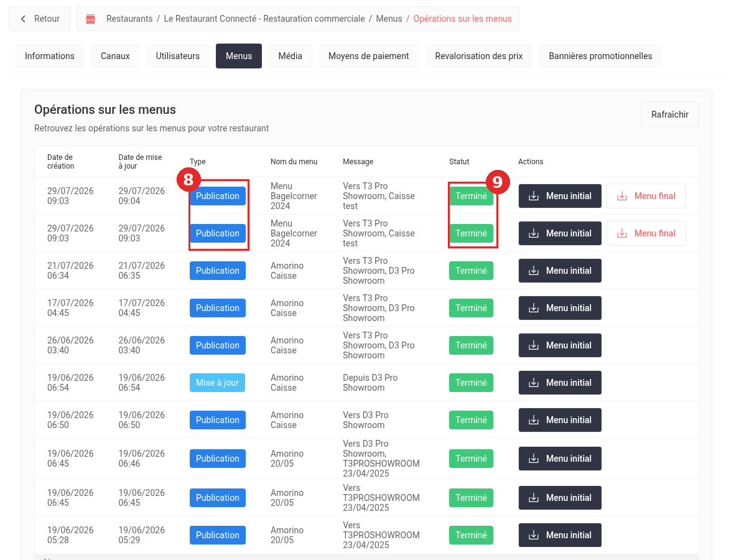
Task: Switch to the Canaux tab
Action: [115, 56]
